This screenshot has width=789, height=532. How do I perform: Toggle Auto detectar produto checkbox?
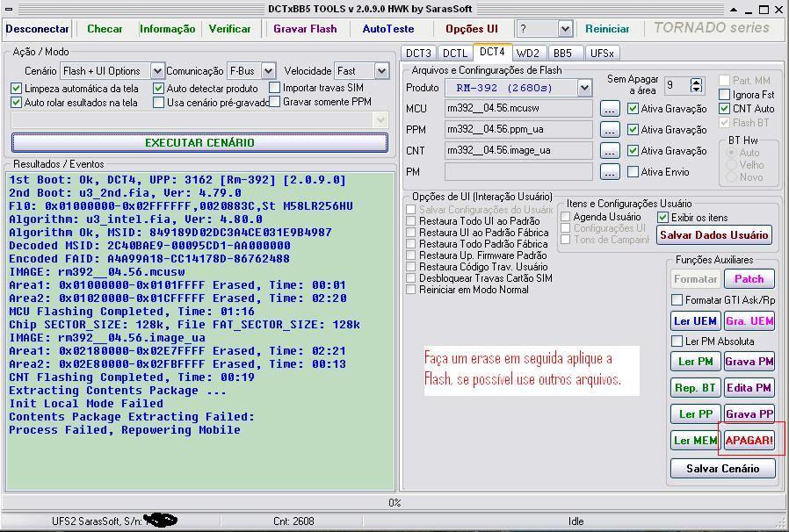click(x=158, y=89)
